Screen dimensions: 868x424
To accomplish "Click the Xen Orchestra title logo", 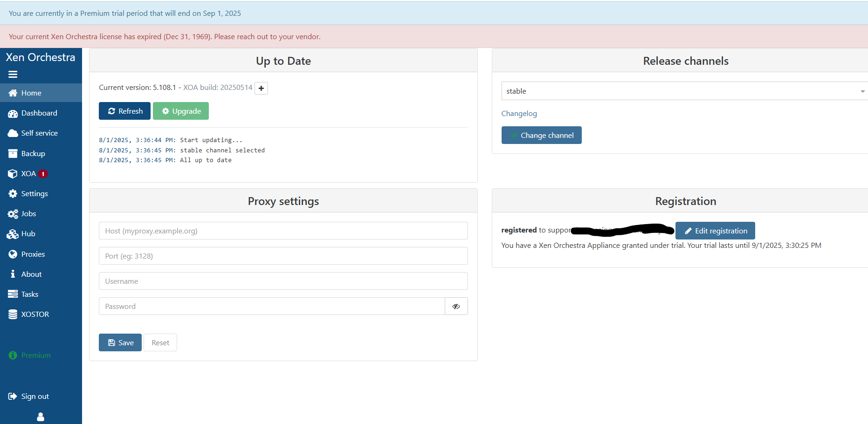I will click(x=41, y=57).
